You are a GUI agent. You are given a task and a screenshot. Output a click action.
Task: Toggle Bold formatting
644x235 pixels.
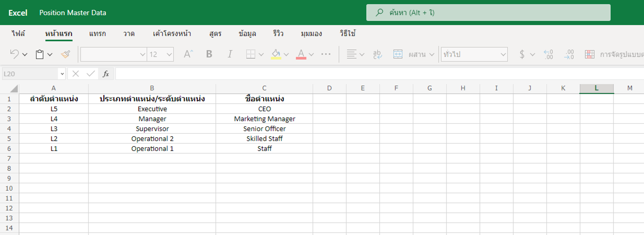click(x=209, y=54)
